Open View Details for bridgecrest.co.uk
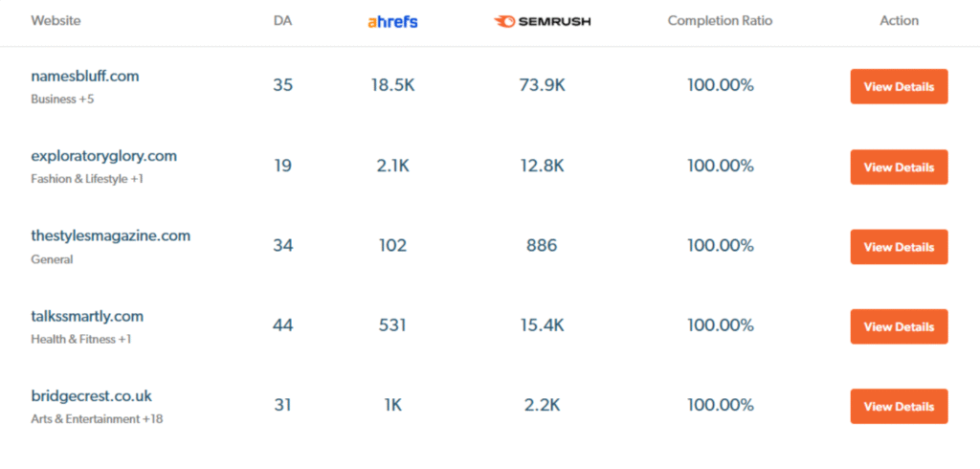The height and width of the screenshot is (469, 980). (x=899, y=407)
